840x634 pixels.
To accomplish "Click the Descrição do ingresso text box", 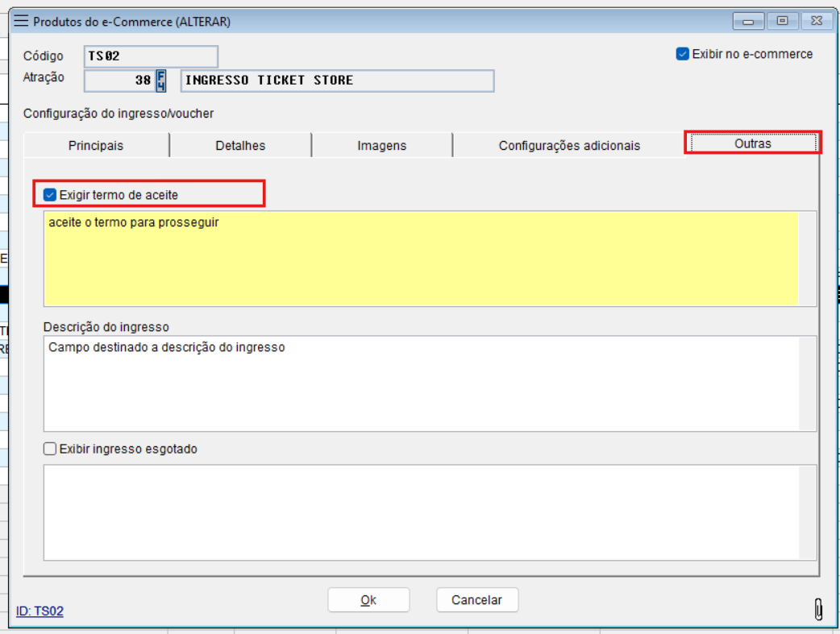I will click(x=421, y=383).
